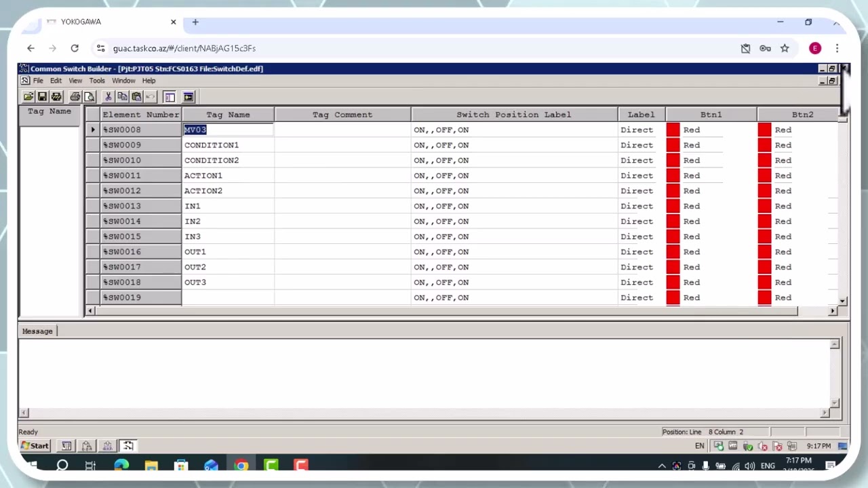The height and width of the screenshot is (488, 868).
Task: Open the Window menu
Action: 123,81
